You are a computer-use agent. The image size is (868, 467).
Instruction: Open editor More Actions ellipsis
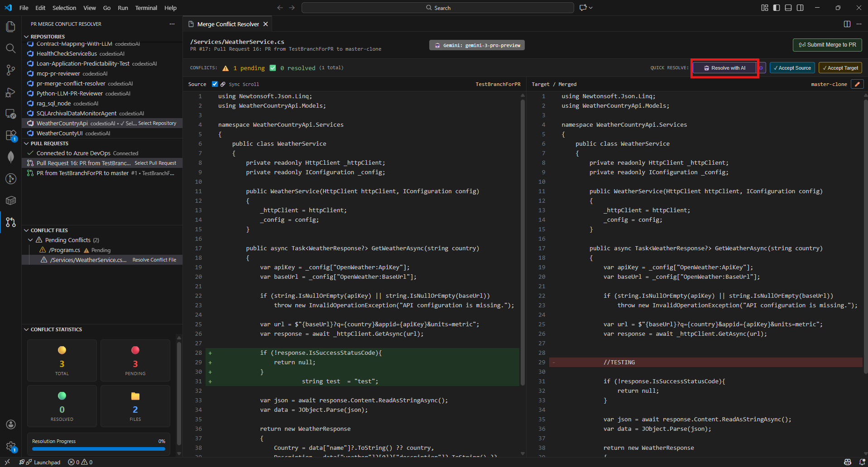coord(859,24)
